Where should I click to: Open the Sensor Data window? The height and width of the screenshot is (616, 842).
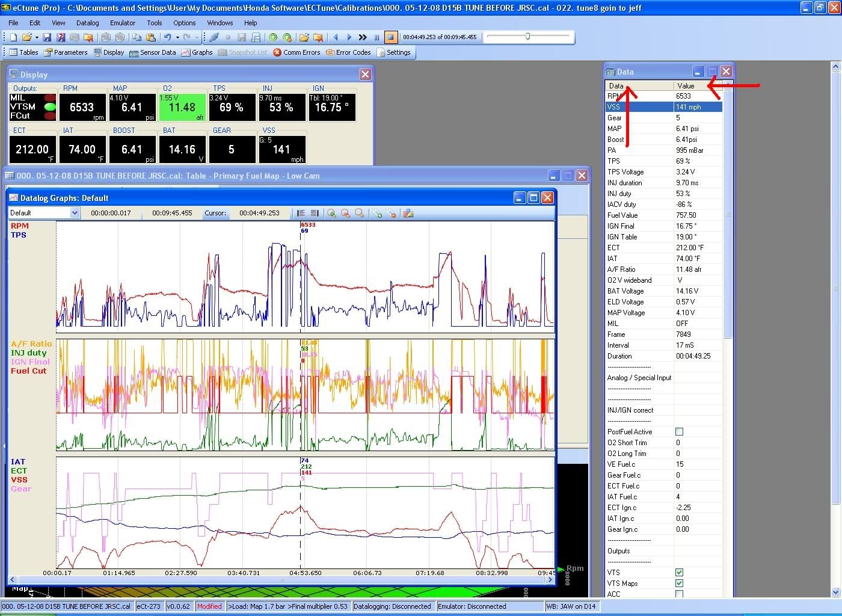click(x=152, y=52)
